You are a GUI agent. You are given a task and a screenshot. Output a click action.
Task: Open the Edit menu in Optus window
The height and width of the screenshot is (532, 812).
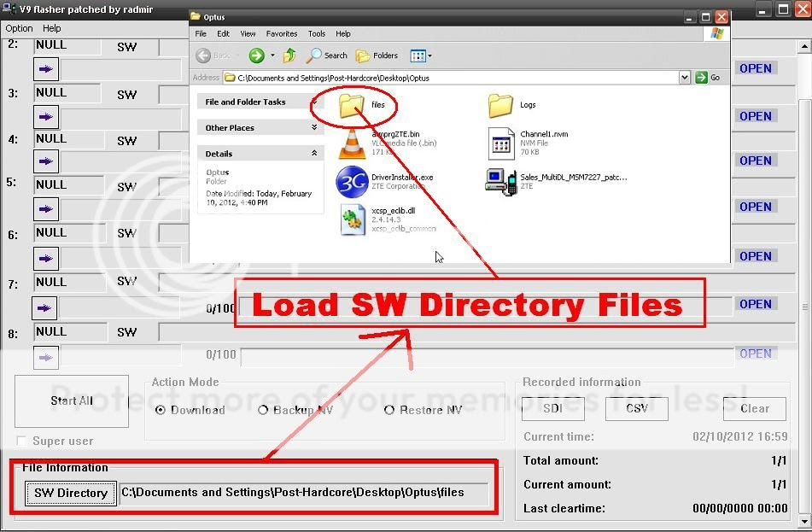[x=223, y=33]
